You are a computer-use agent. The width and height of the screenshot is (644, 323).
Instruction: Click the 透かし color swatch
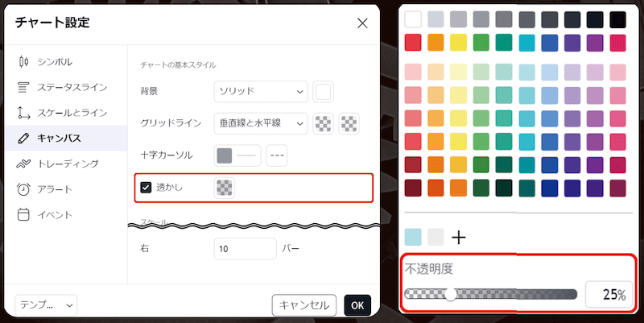225,188
